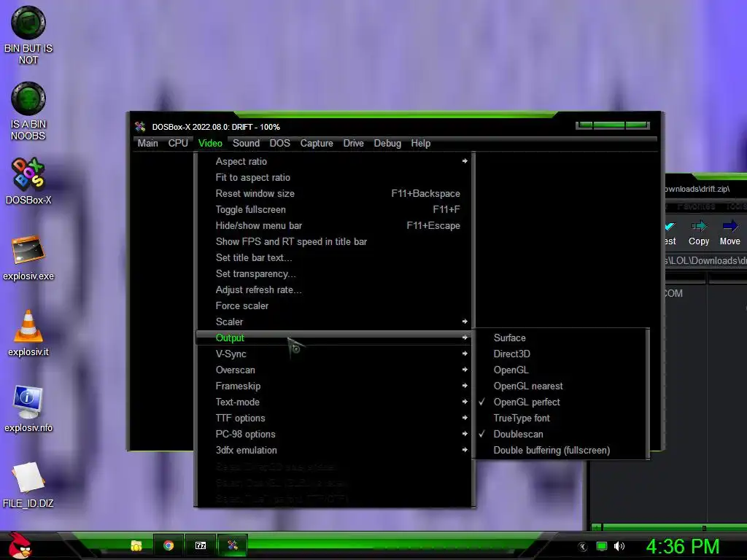This screenshot has width=747, height=560.
Task: Open the Capture menu
Action: point(317,144)
